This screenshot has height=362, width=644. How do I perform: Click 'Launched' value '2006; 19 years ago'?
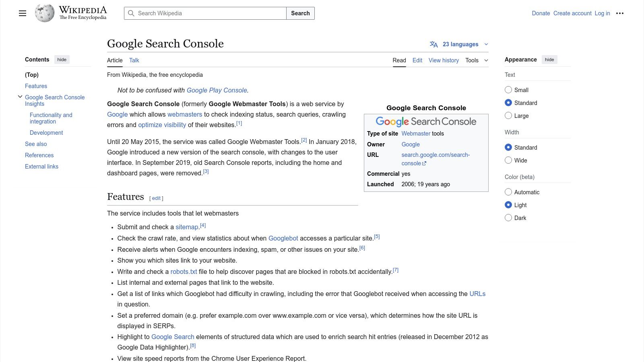(x=425, y=184)
